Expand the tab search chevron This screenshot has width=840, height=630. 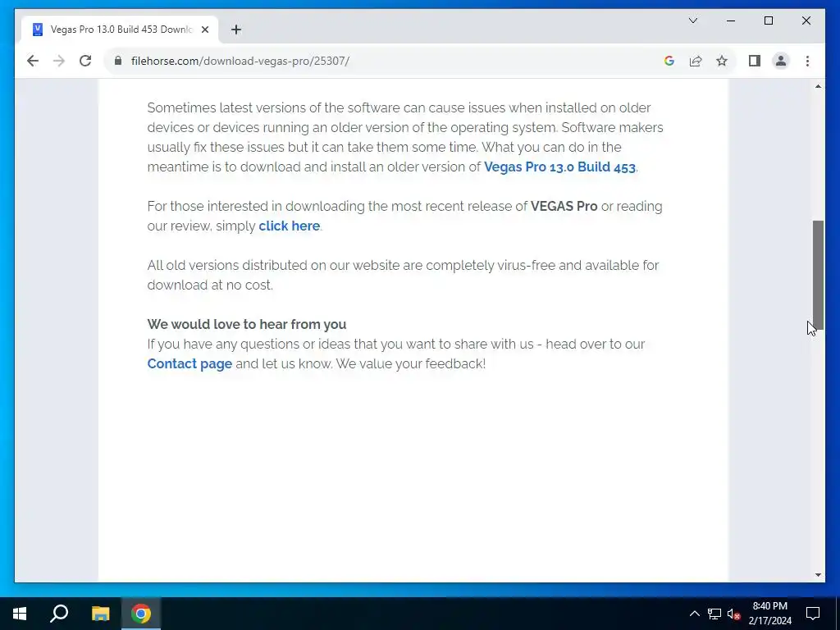coord(692,21)
